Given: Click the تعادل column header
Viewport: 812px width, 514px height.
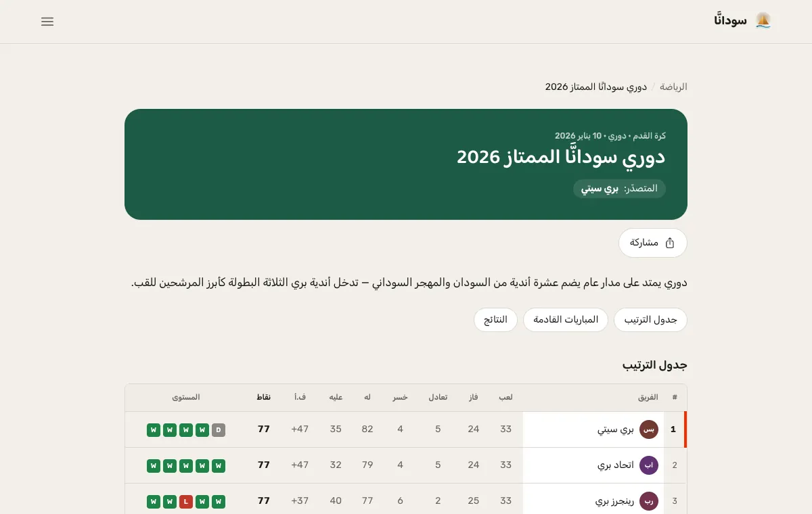Looking at the screenshot, I should (438, 398).
